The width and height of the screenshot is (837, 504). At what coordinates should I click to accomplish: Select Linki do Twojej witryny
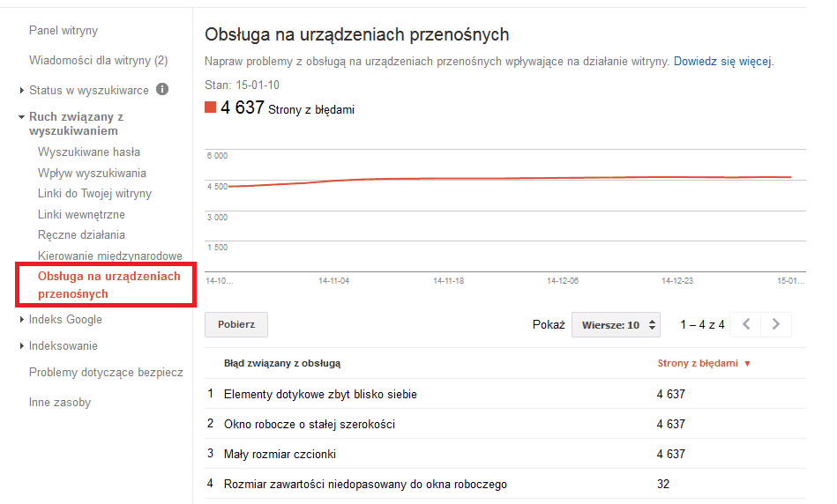tap(94, 194)
